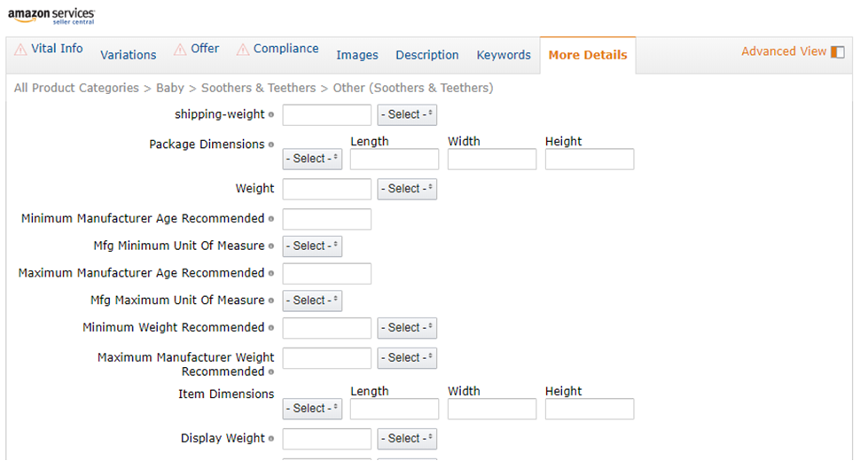Expand the Item Dimensions unit dropdown

pos(312,409)
